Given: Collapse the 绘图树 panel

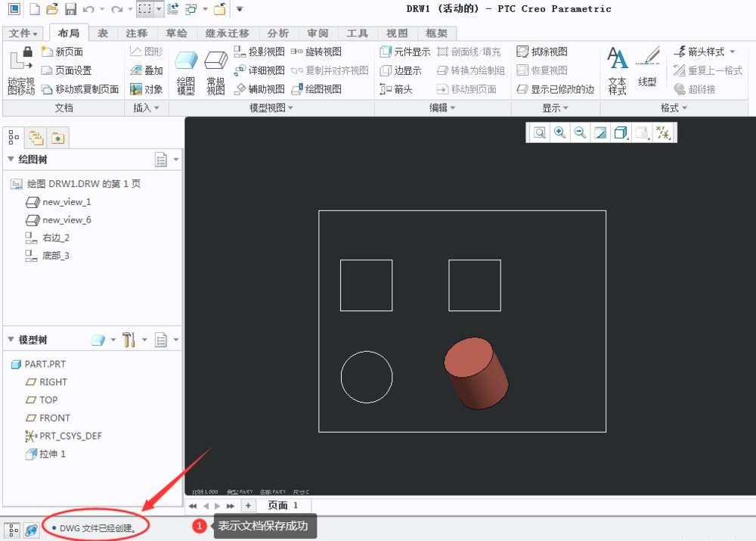Looking at the screenshot, I should [11, 159].
